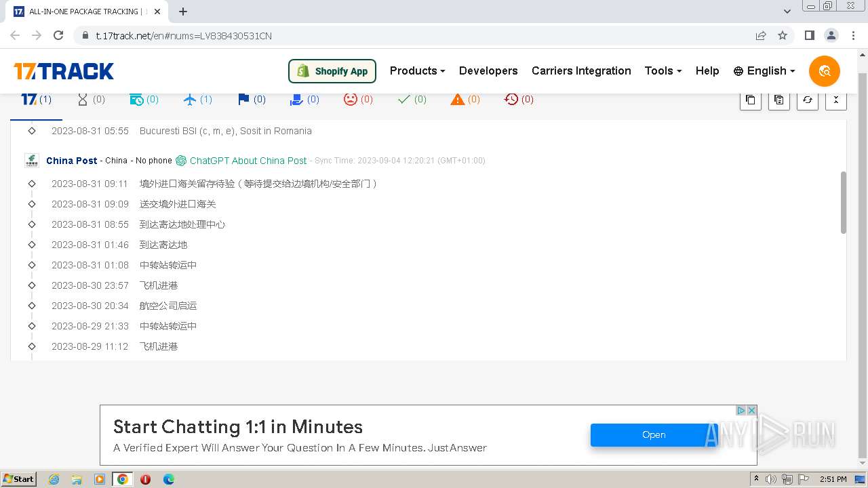Expand the tab search chevron

(x=787, y=12)
